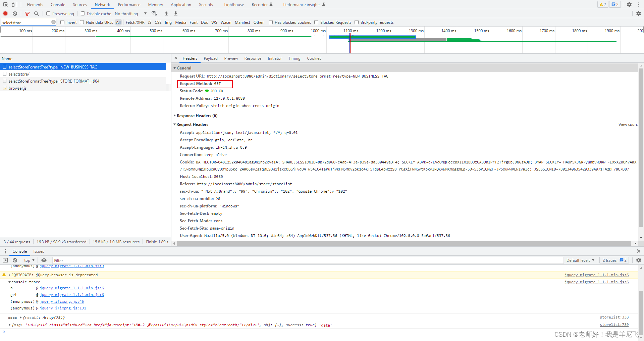Open the top context dropdown
This screenshot has height=341, width=644.
(29, 260)
